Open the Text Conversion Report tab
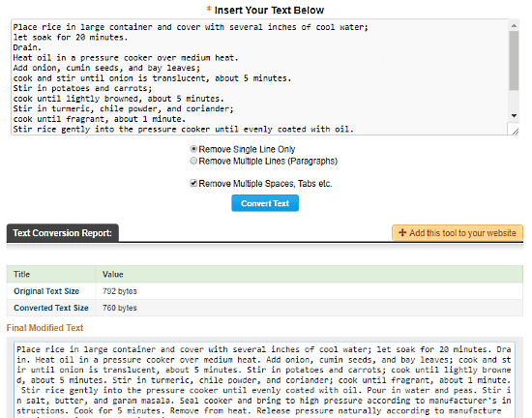Viewport: 532px width, 418px height. point(63,233)
